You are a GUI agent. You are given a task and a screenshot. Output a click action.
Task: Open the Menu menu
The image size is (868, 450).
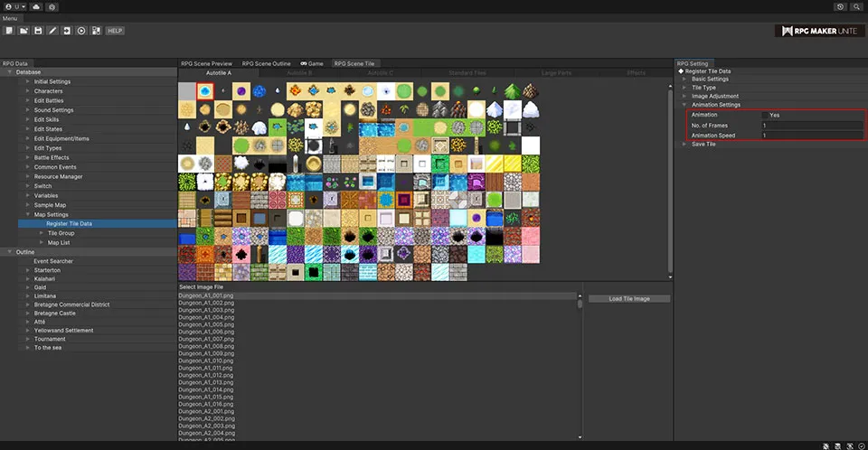[10, 18]
